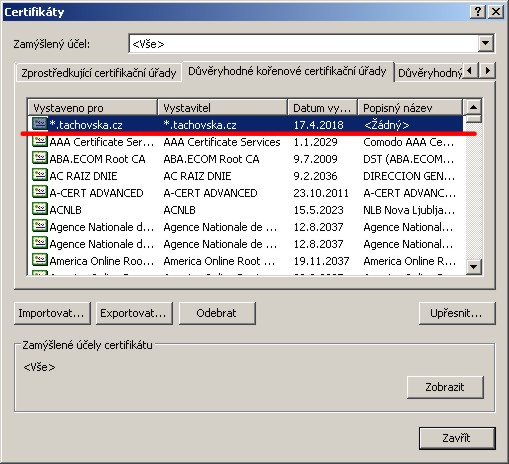Viewport: 509px width, 464px height.
Task: Click the certificate icon for ABA.ECOM Root CA
Action: click(40, 158)
